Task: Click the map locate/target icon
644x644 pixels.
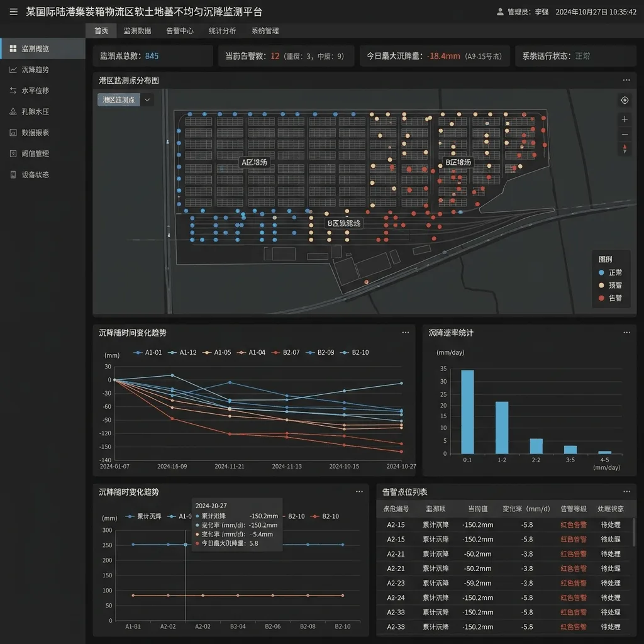Action: click(625, 100)
